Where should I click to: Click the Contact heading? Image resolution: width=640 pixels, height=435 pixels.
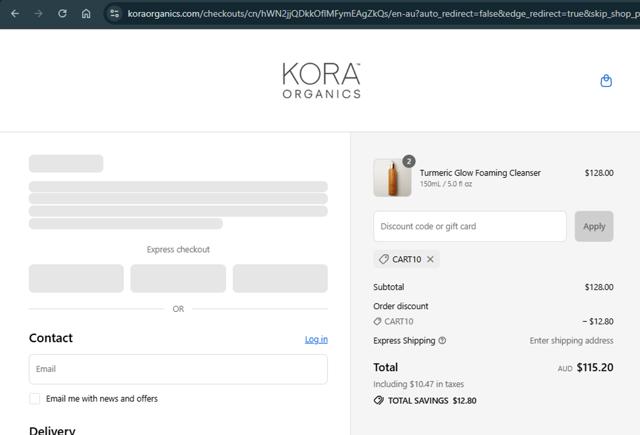coord(51,338)
